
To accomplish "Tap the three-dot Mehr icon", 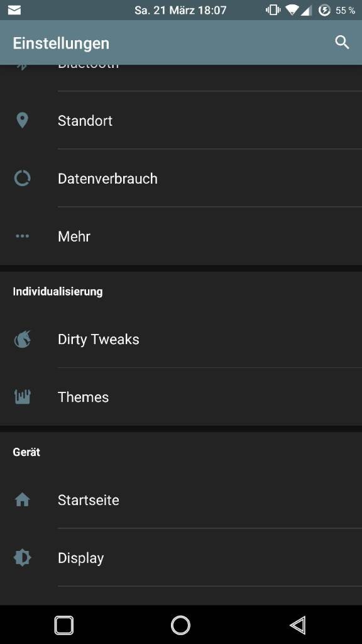I will 22,236.
